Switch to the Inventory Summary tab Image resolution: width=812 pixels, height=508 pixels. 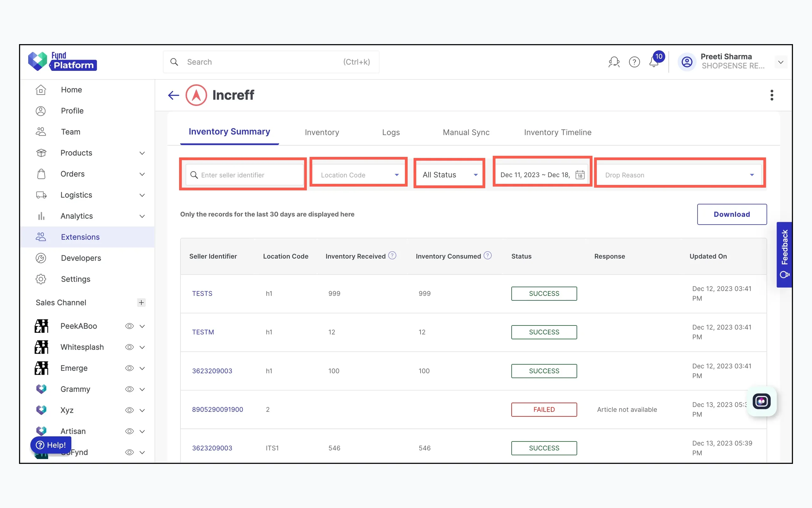[x=230, y=132]
